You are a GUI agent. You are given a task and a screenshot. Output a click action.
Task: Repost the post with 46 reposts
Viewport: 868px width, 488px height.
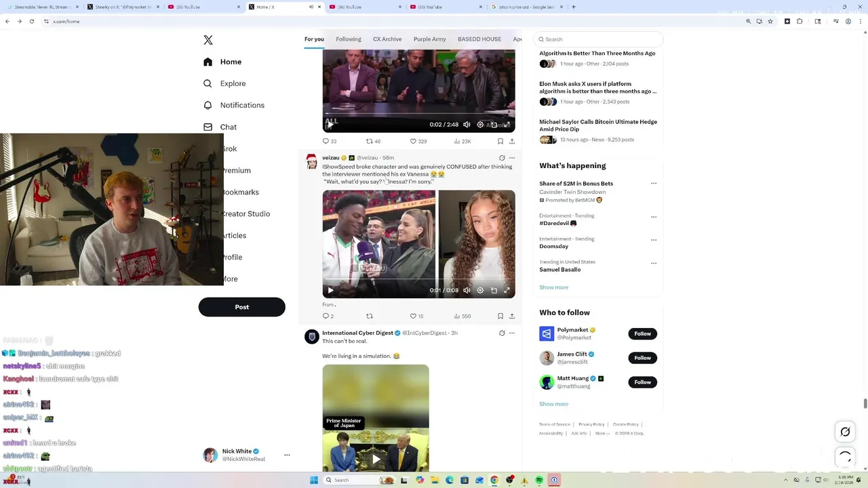tap(374, 142)
